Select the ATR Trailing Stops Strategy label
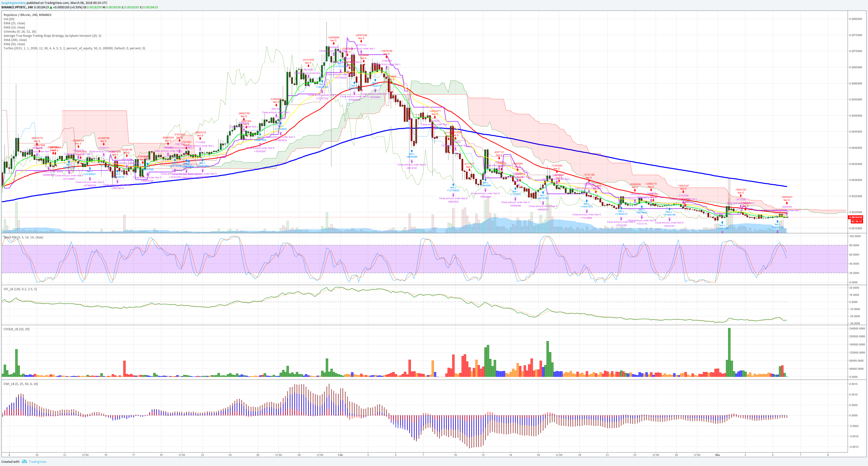The height and width of the screenshot is (466, 868). click(52, 36)
